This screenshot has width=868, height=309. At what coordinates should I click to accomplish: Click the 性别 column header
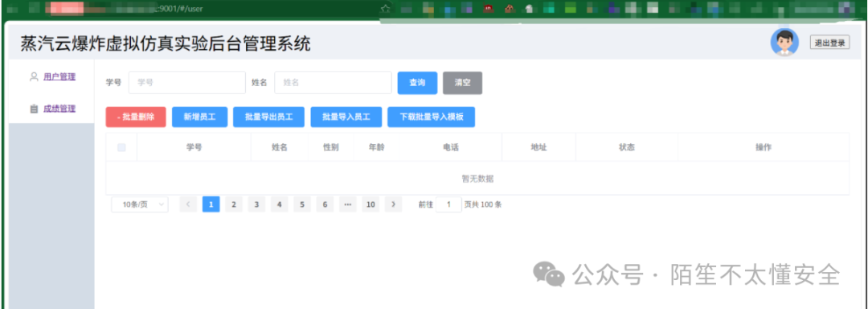coord(331,147)
